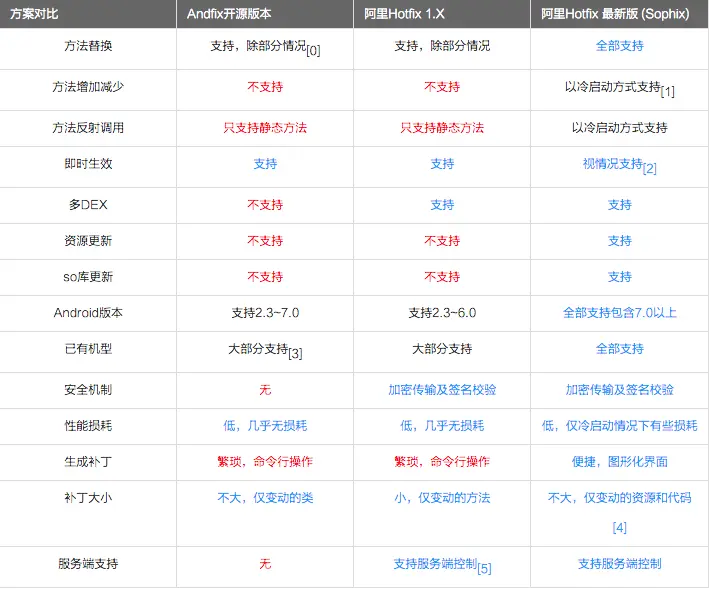Image resolution: width=709 pixels, height=589 pixels.
Task: Click the '便捷，图形化界面' cell
Action: pos(619,462)
